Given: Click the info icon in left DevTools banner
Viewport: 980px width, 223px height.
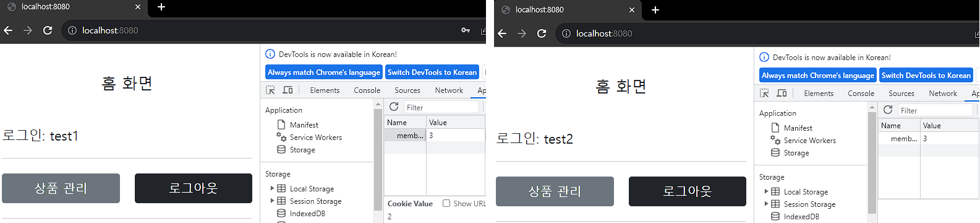Looking at the screenshot, I should click(x=270, y=55).
